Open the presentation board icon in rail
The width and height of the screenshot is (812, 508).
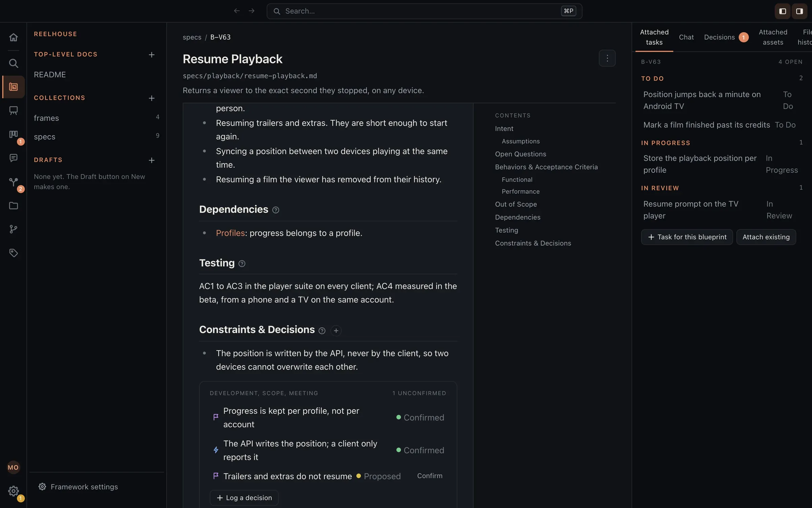coord(13,110)
